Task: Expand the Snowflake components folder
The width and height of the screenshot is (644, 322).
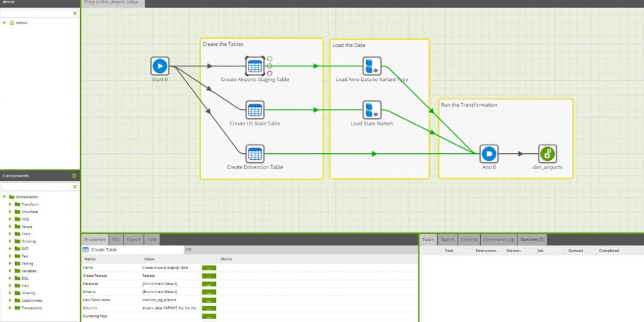Action: coord(10,212)
